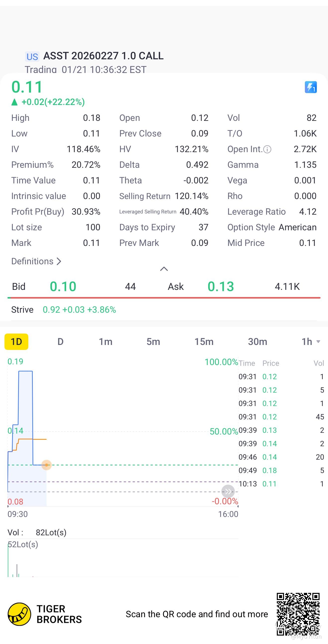The image size is (328, 644).
Task: Tap the Bid price 0.10
Action: point(63,286)
